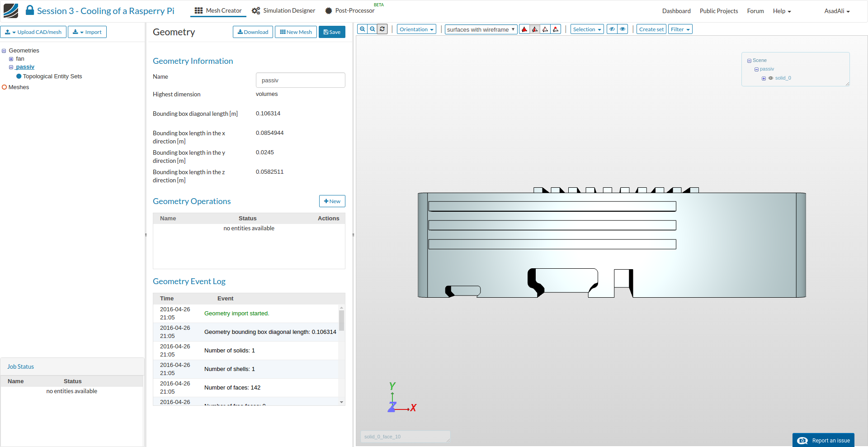868x447 pixels.
Task: Click the hide selection crossed-eye button
Action: click(612, 29)
